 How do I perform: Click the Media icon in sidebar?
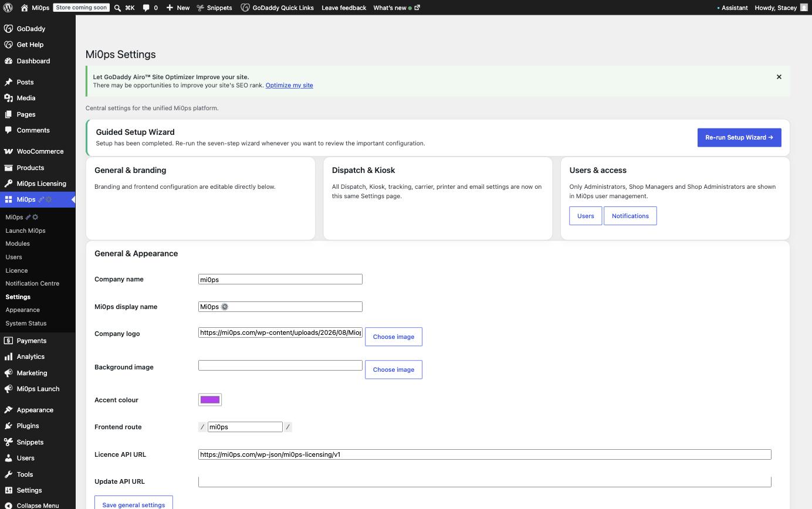point(8,98)
